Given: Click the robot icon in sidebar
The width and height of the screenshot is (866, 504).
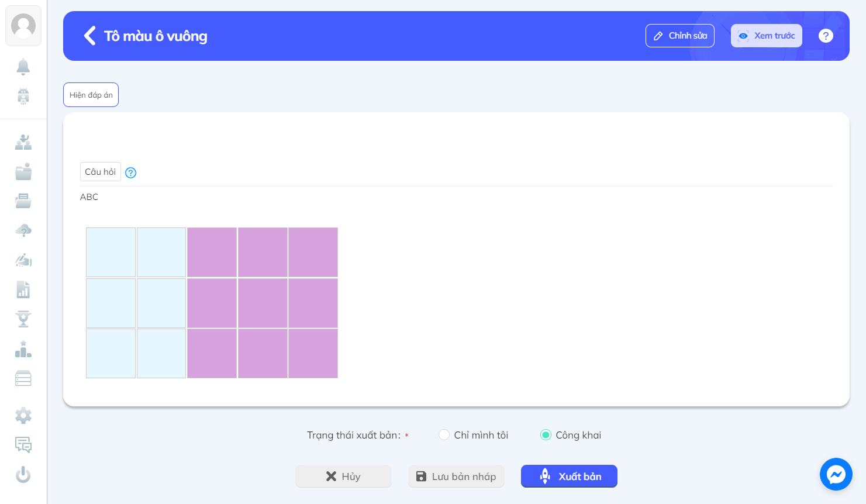Looking at the screenshot, I should [x=23, y=96].
